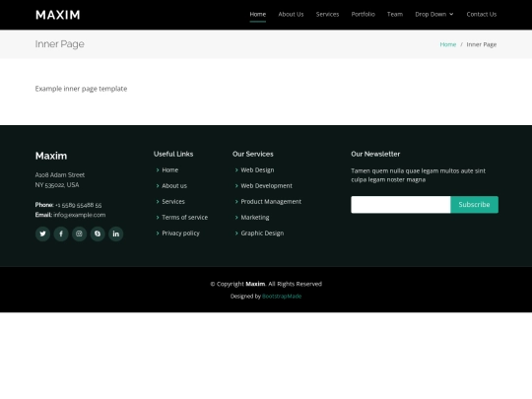Image resolution: width=532 pixels, height=399 pixels.
Task: Open Marketing under Our Services
Action: 255,218
